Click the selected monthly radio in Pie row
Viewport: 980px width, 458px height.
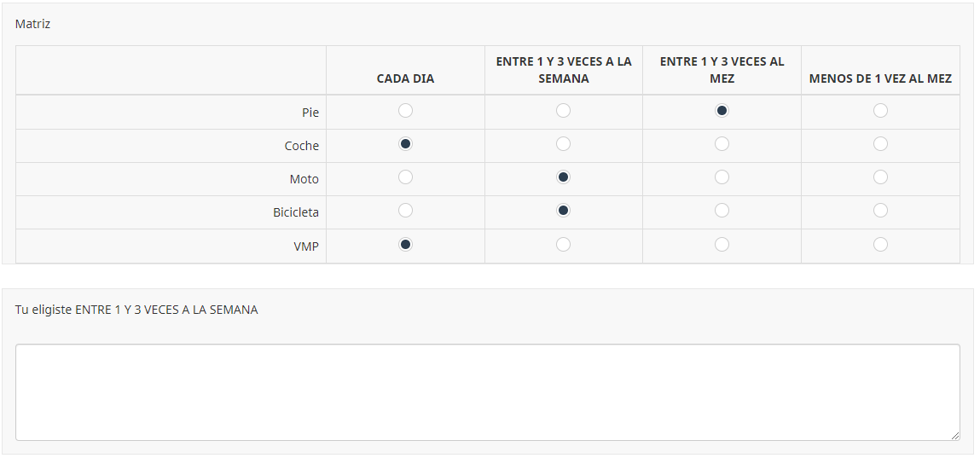722,111
